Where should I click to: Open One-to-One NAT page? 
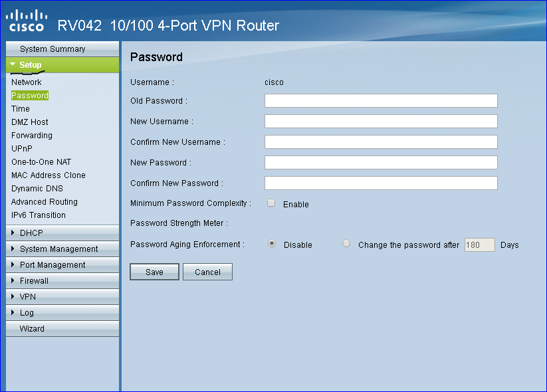41,162
